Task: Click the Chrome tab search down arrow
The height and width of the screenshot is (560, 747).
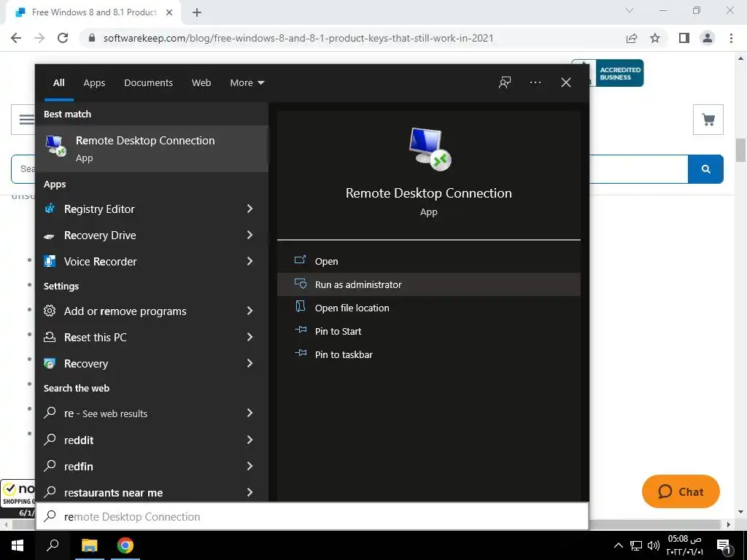Action: click(x=630, y=10)
